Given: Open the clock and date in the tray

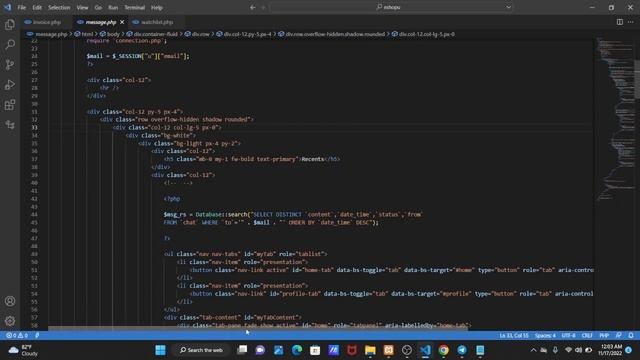Looking at the screenshot, I should (610, 350).
